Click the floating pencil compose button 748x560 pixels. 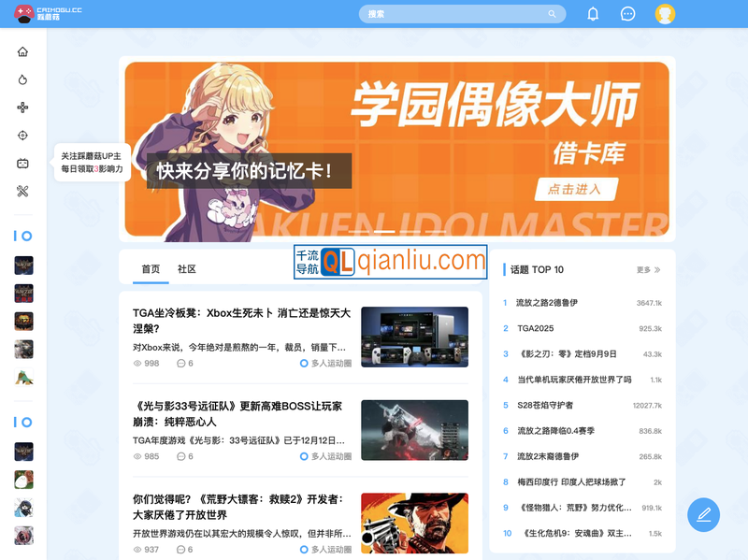click(704, 514)
